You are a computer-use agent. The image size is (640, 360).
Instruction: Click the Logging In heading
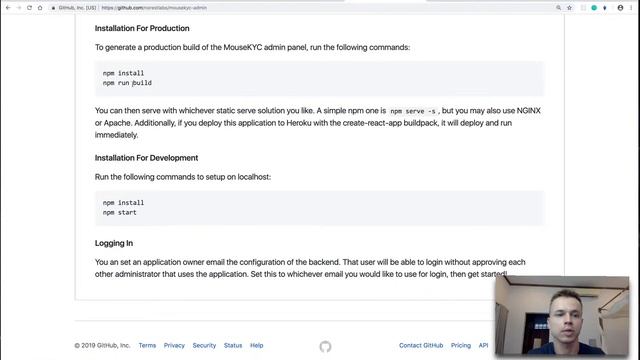click(x=114, y=243)
